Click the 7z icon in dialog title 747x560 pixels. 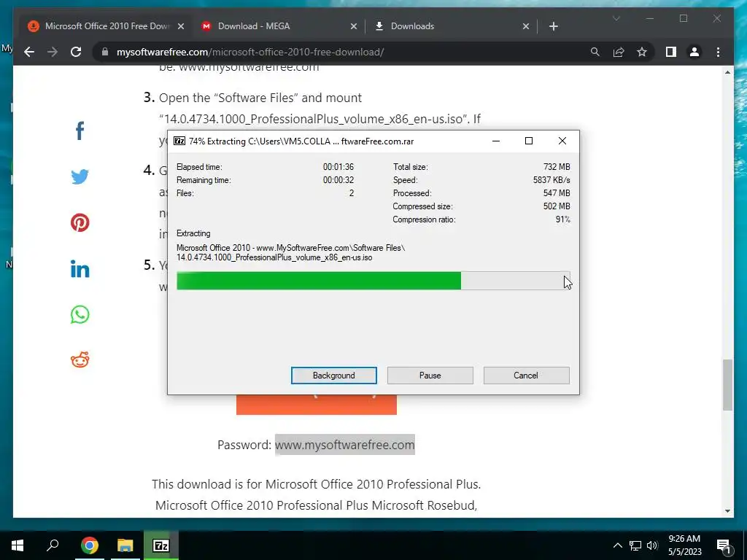click(x=179, y=141)
